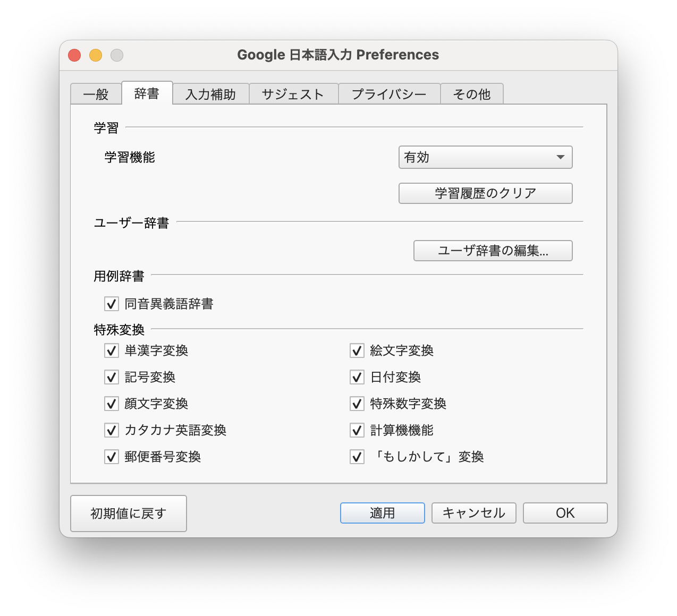
Task: Open ユーザ辞書の編集 dialog
Action: click(493, 251)
